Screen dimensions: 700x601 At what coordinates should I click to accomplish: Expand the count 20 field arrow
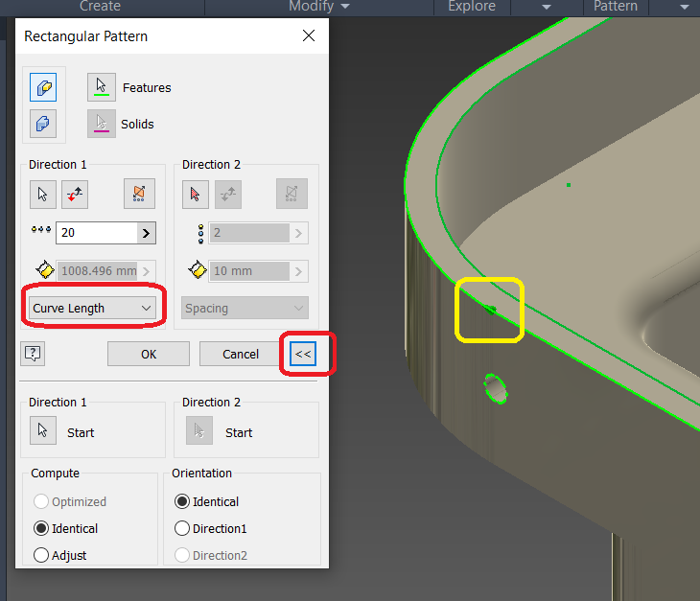tap(146, 233)
